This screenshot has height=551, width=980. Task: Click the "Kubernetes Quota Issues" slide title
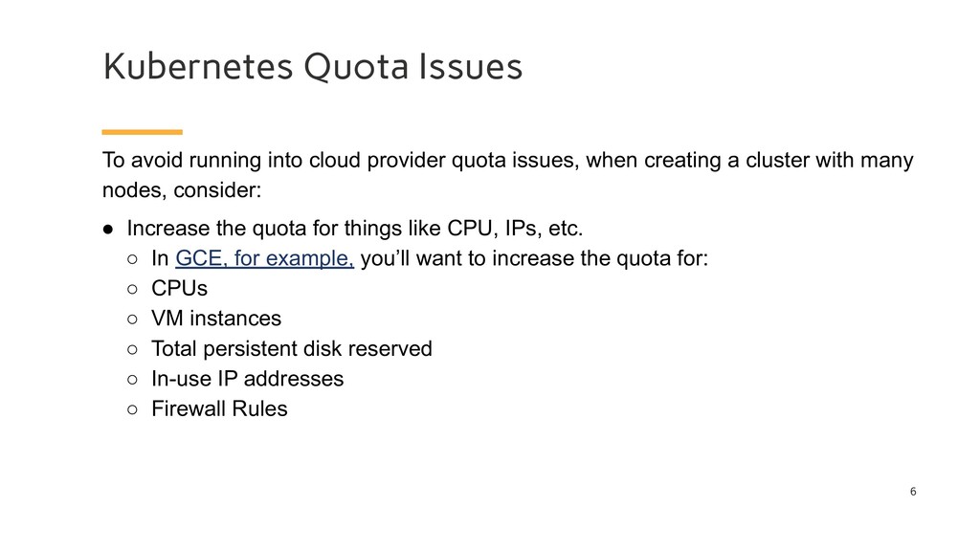(313, 66)
